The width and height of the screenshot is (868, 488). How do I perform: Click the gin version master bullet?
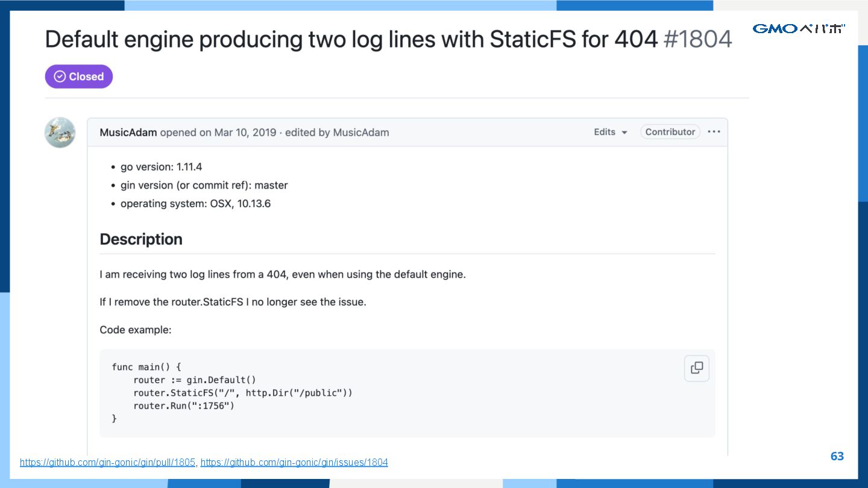(x=204, y=186)
